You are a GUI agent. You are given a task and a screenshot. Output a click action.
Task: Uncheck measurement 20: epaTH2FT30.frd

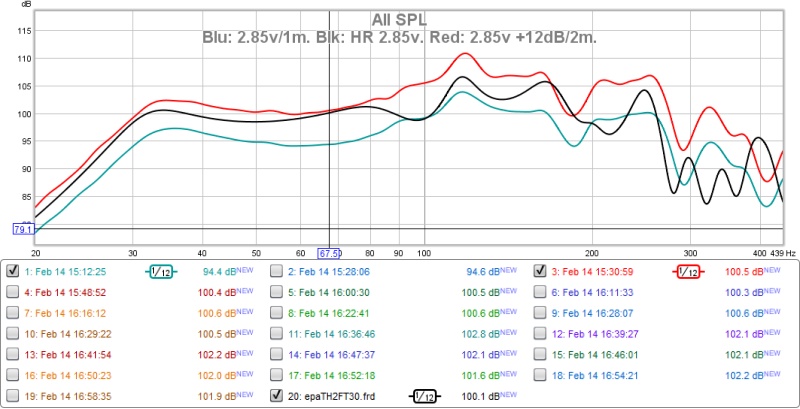click(276, 395)
